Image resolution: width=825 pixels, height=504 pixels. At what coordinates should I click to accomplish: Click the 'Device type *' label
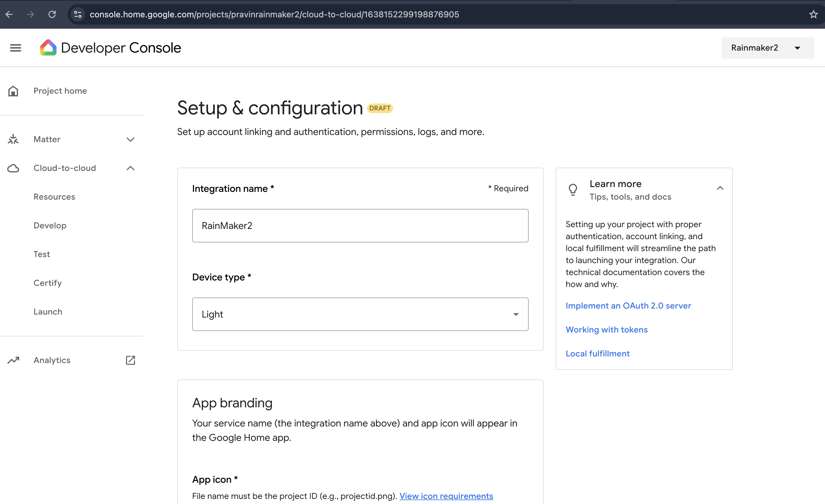click(221, 277)
